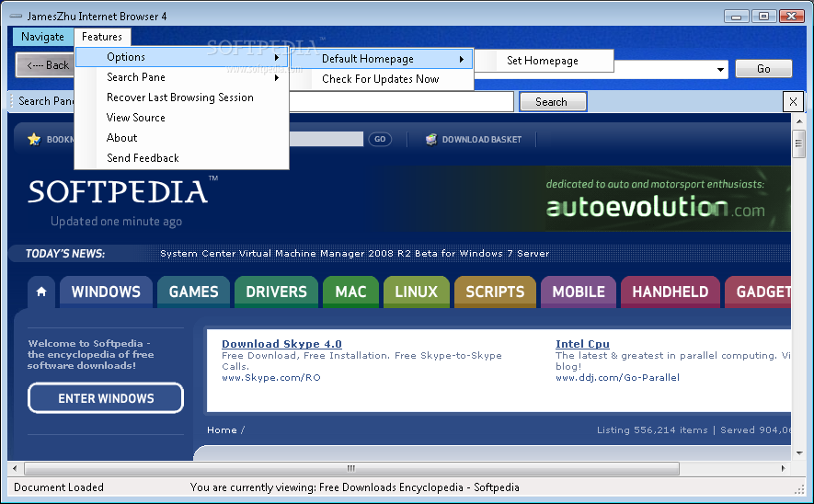Image resolution: width=814 pixels, height=504 pixels.
Task: Open the Intel Cpu link
Action: [x=582, y=344]
